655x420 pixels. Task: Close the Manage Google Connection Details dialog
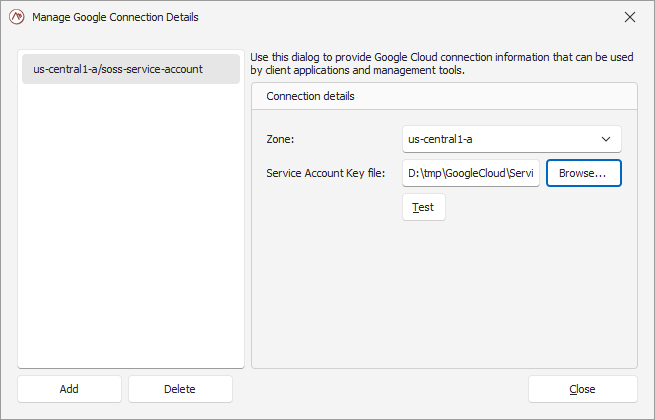(630, 17)
